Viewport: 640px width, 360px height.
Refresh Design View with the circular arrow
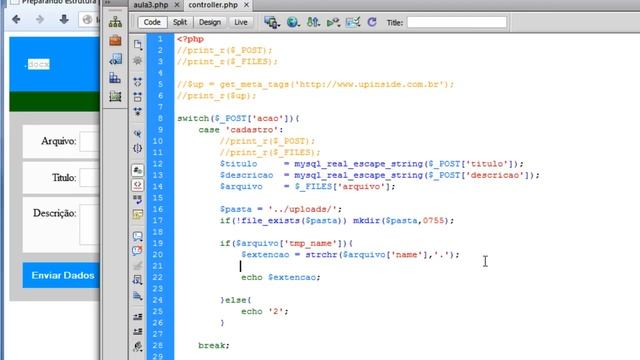pos(371,22)
